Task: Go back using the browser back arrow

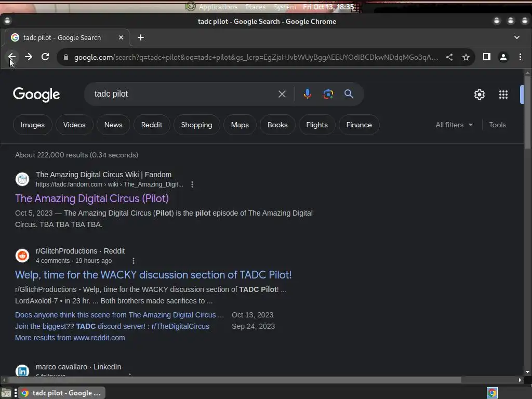Action: point(12,57)
